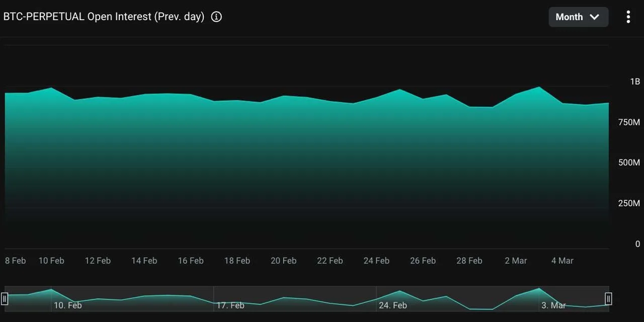Click the navigator mini chart area
The height and width of the screenshot is (322, 644).
point(306,299)
